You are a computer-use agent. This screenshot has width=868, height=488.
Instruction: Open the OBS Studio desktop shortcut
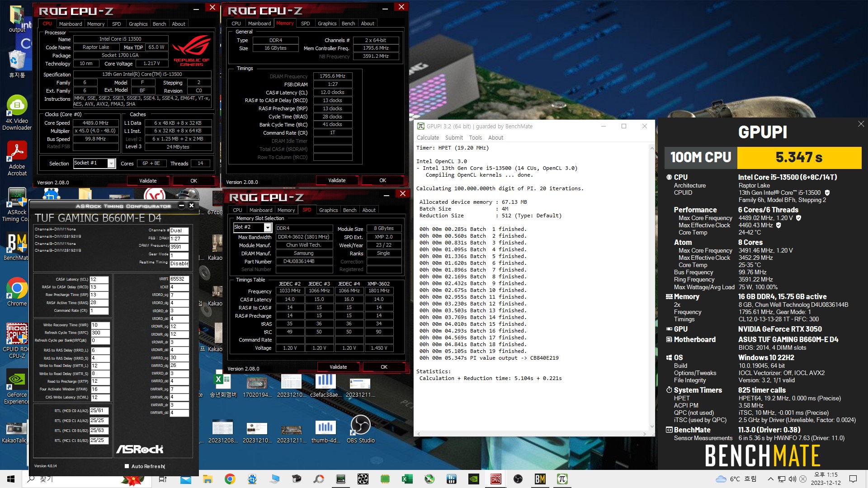(x=360, y=429)
